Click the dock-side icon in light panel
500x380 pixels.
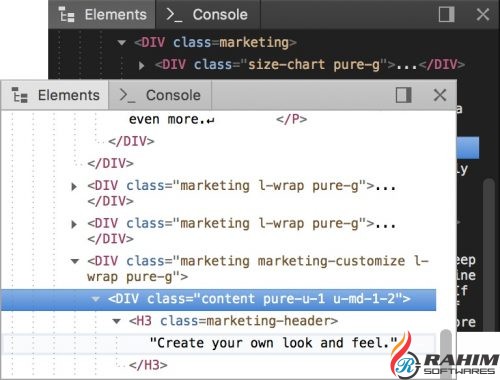(x=403, y=95)
